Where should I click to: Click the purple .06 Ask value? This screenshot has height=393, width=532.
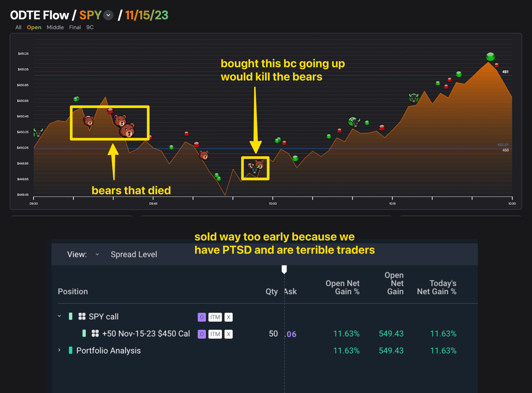click(x=291, y=334)
